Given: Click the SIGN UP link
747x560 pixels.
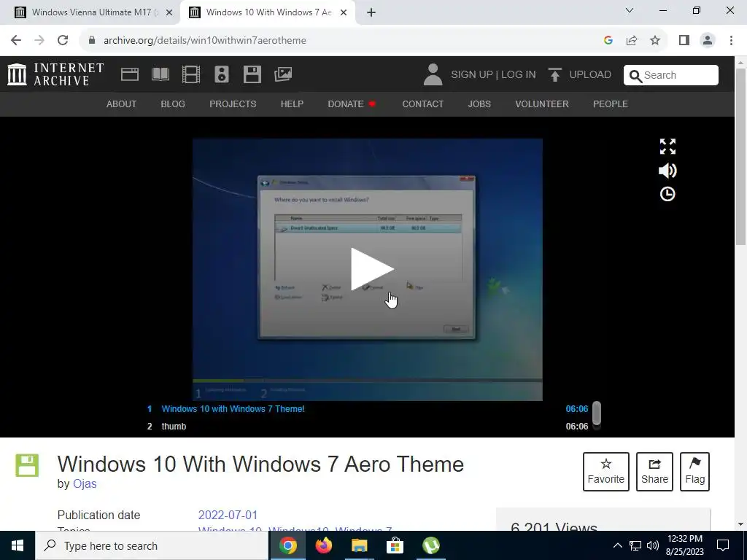Looking at the screenshot, I should [x=472, y=75].
